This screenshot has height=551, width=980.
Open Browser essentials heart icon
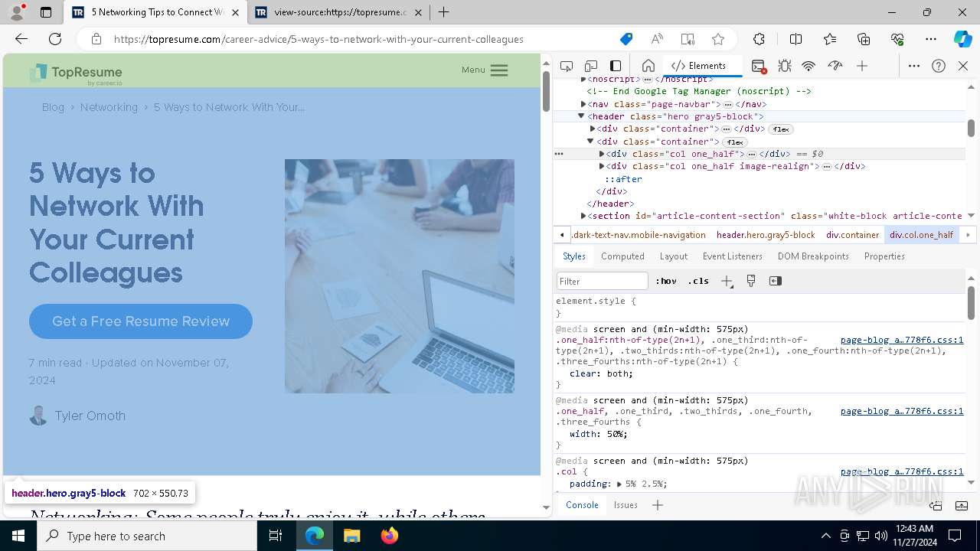tap(897, 39)
